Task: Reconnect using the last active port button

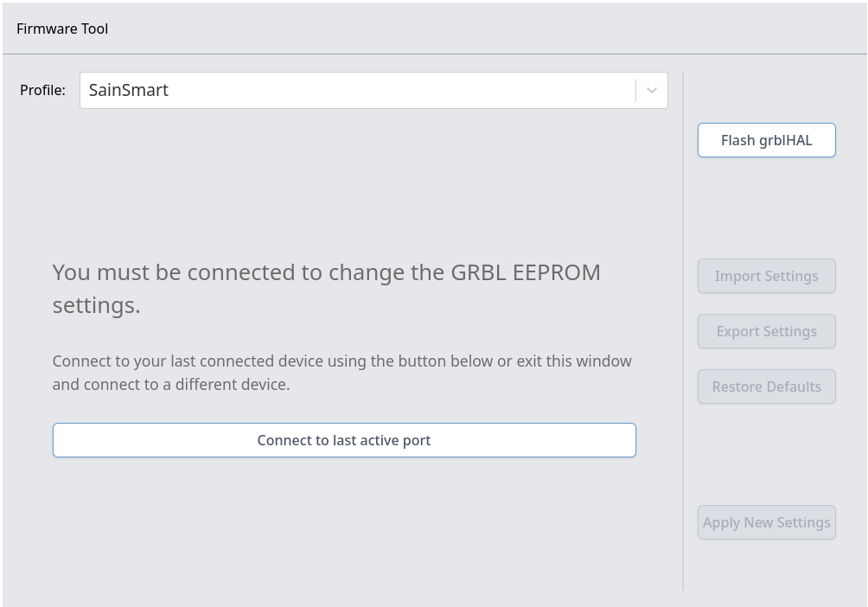Action: point(344,440)
